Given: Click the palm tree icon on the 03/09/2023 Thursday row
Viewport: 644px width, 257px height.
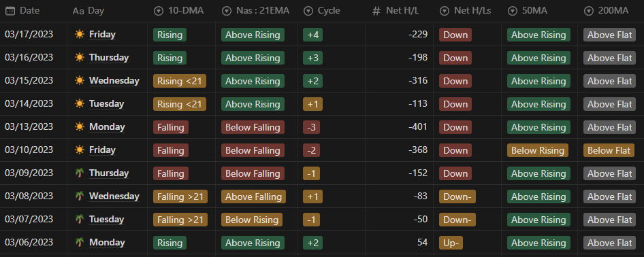Looking at the screenshot, I should (x=80, y=173).
